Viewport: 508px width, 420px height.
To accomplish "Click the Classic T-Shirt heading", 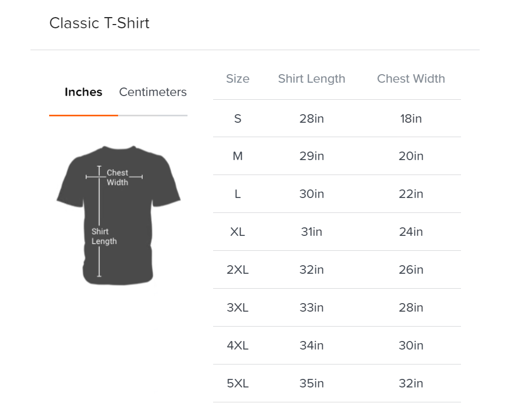I will [x=99, y=23].
